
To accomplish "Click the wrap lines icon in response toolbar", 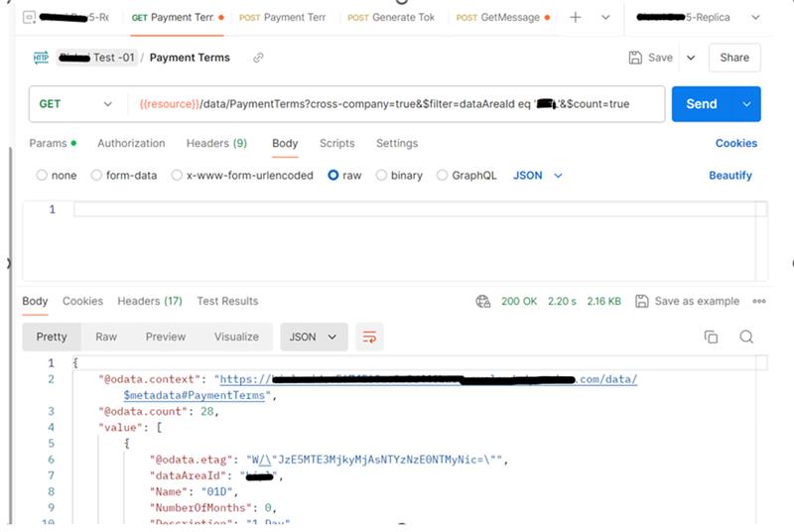I will (x=369, y=337).
